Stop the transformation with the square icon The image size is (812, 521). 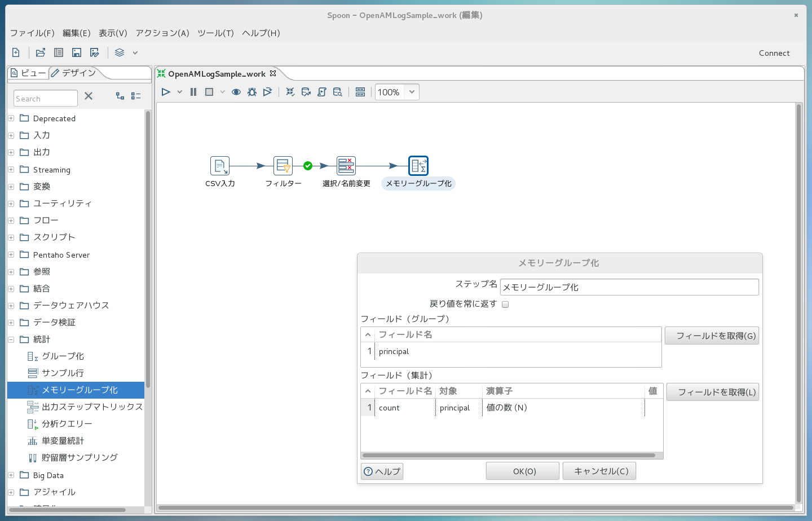209,92
